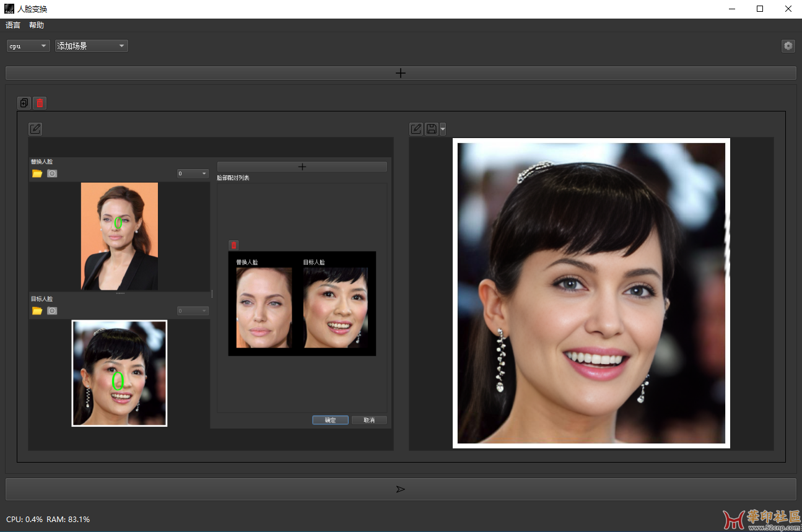
Task: Open the 语言 menu
Action: (x=13, y=25)
